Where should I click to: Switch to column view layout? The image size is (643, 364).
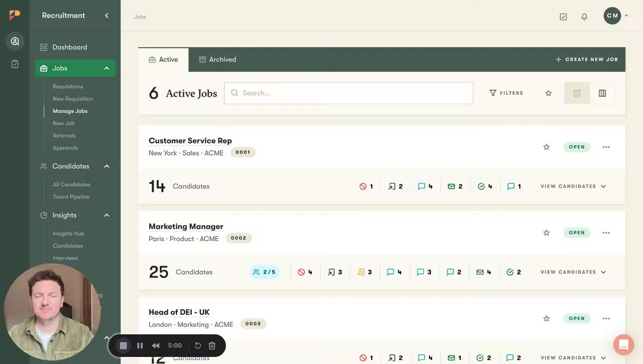(x=602, y=93)
